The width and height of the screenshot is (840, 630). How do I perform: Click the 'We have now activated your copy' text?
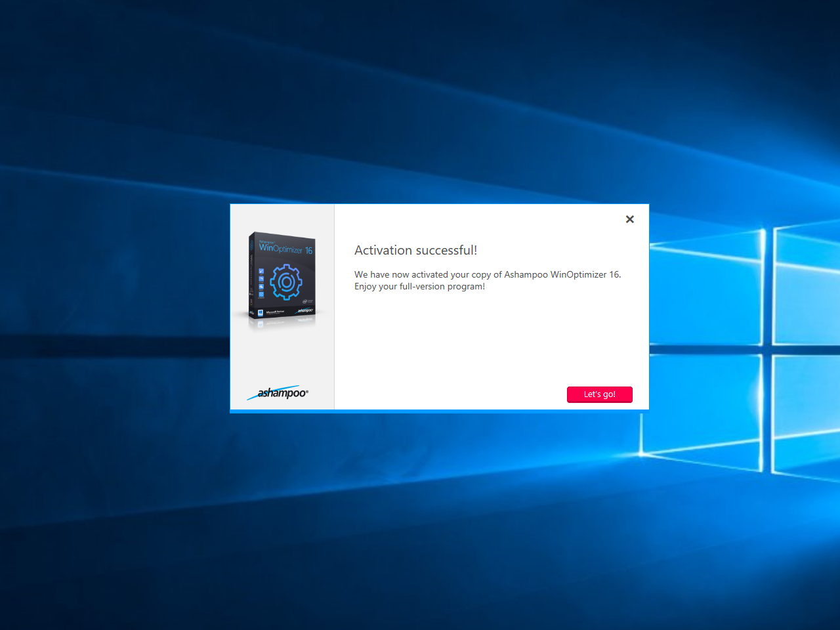click(488, 274)
